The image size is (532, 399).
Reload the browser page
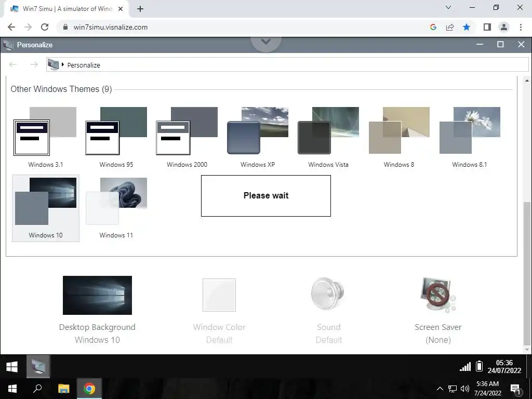coord(45,27)
